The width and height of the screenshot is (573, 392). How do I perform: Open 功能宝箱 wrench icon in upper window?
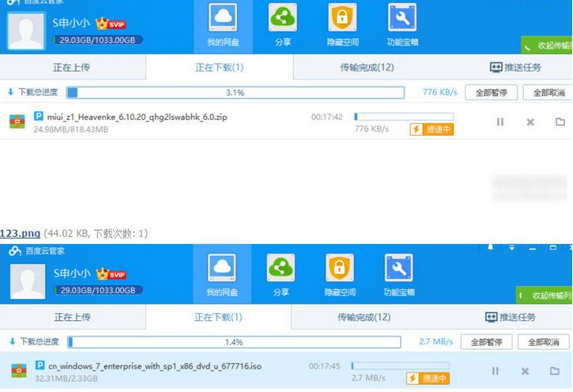coord(402,17)
